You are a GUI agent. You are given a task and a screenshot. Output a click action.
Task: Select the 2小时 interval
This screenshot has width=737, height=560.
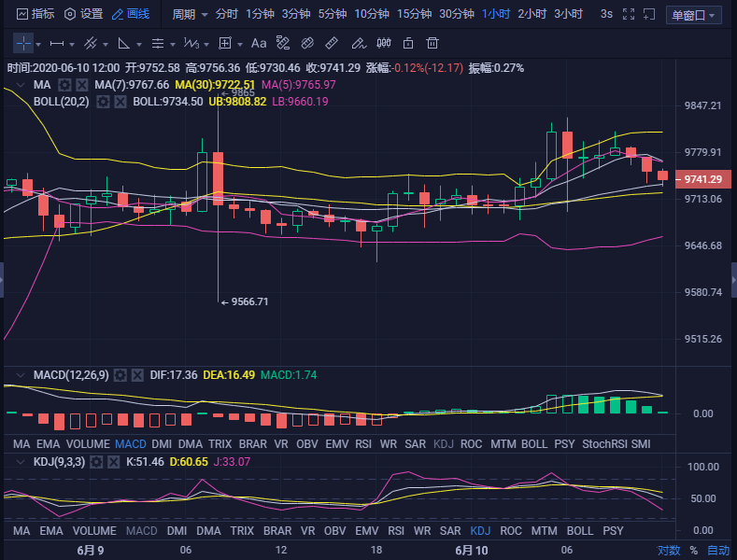532,14
